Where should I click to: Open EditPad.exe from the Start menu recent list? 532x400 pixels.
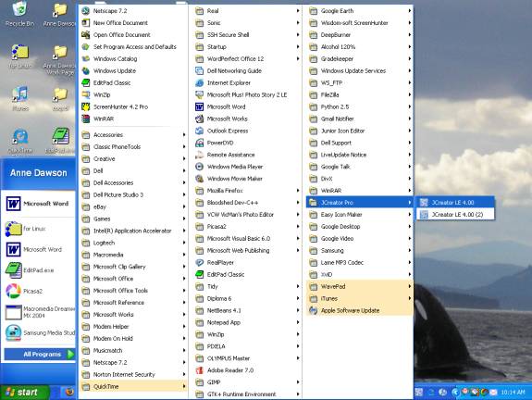click(38, 270)
